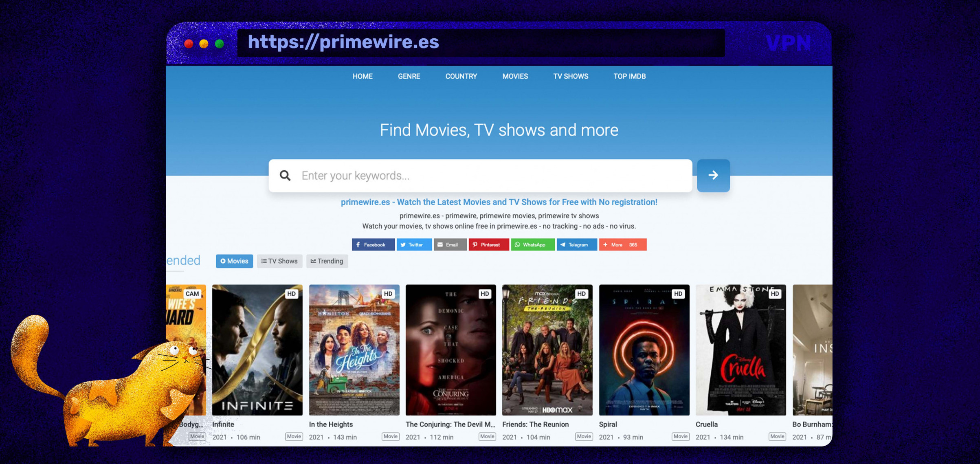Open the HOME menu item

pos(363,76)
